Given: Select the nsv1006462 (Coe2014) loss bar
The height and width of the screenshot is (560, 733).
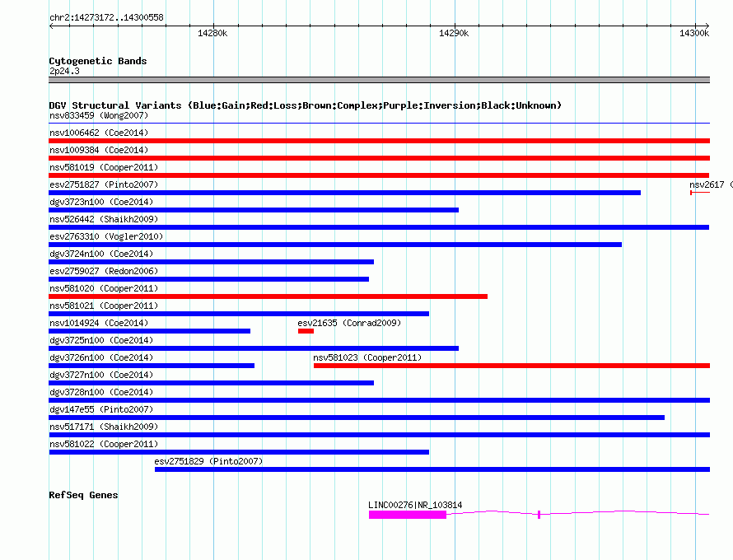Looking at the screenshot, I should coord(379,141).
